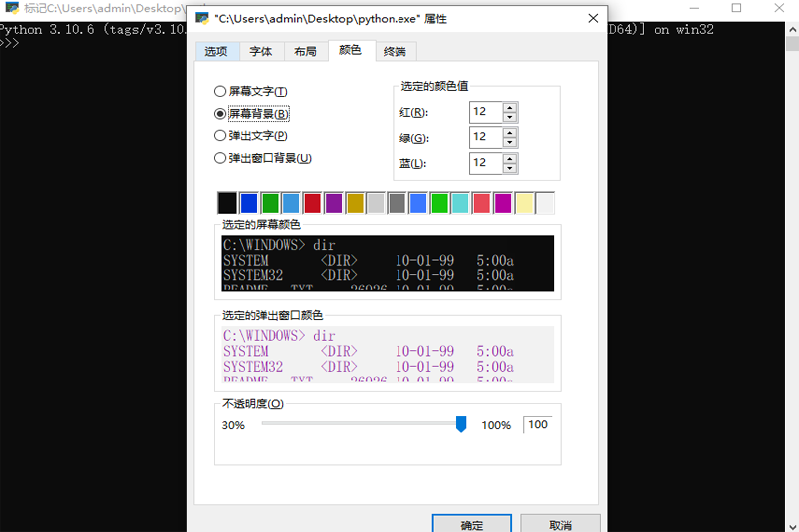Pick the purple color swatch
The image size is (799, 532).
[x=334, y=203]
